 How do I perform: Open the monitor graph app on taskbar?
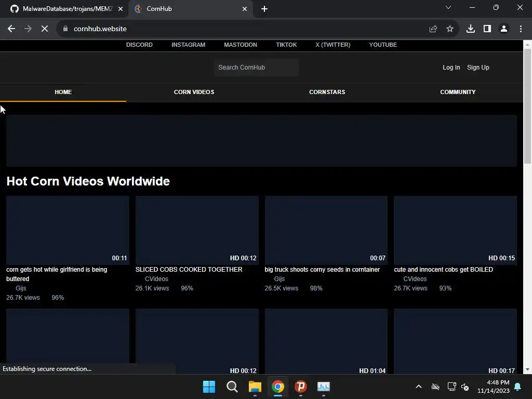pos(324,387)
